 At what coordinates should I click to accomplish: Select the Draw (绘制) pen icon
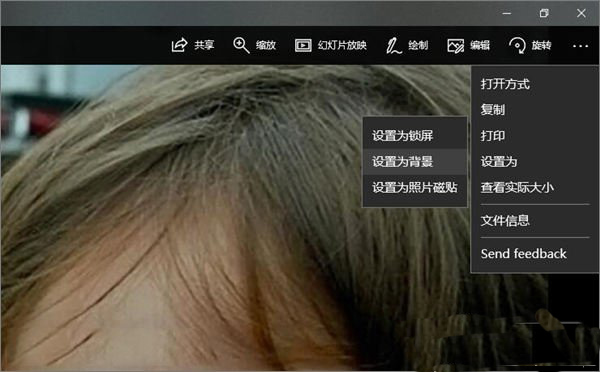pos(393,46)
